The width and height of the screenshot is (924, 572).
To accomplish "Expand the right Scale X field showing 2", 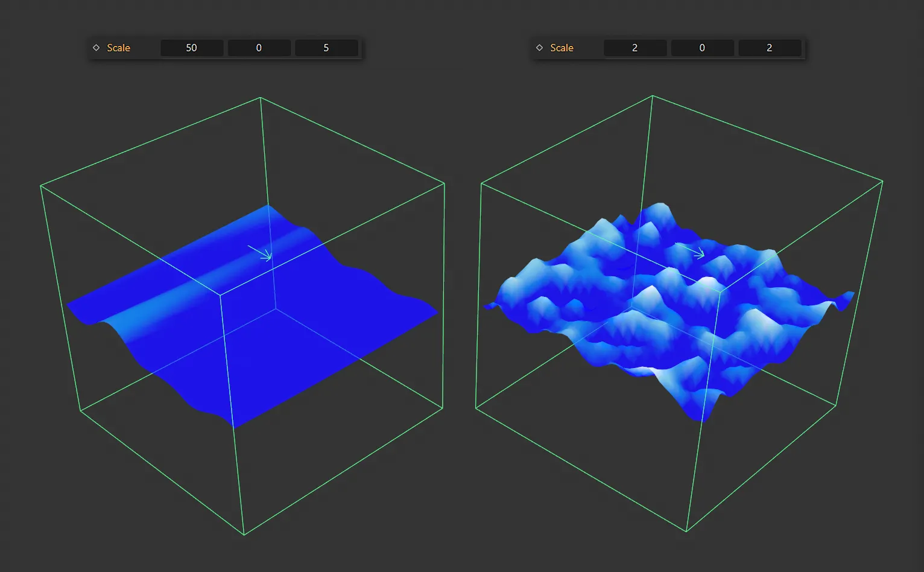I will [635, 48].
